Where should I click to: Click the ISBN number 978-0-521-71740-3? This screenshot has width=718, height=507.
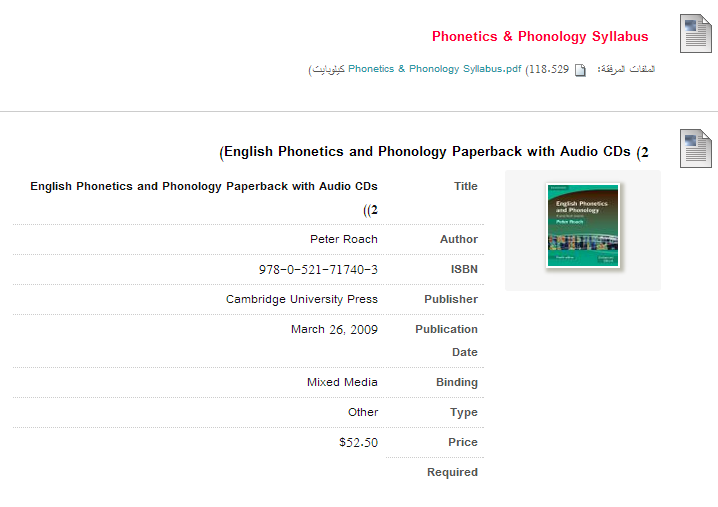click(318, 269)
